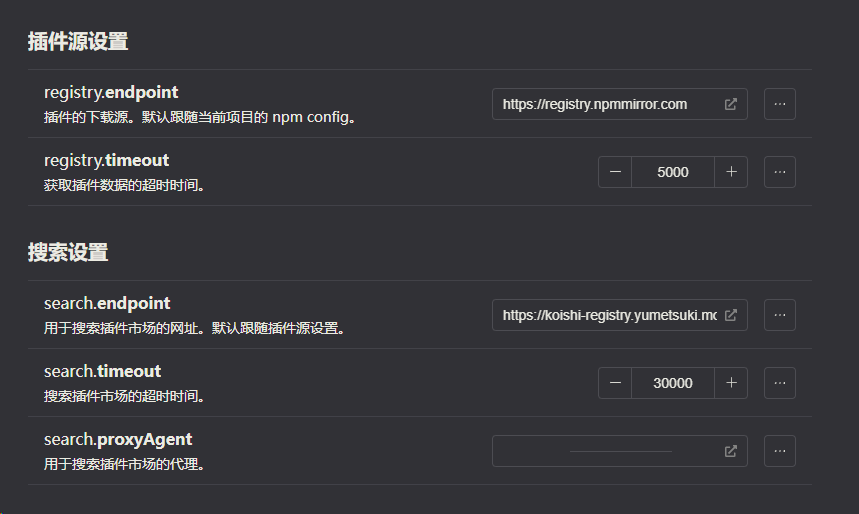Open more options menu for registry.endpoint

(780, 104)
